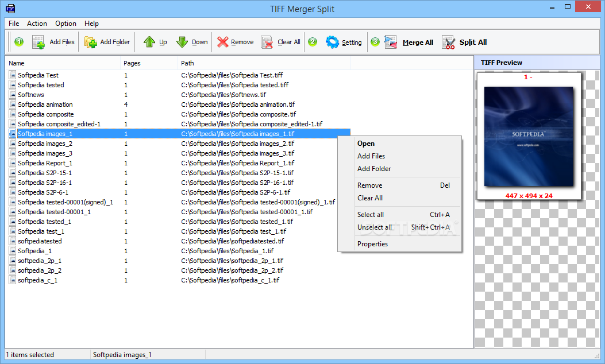Click the Setting button label
The width and height of the screenshot is (605, 364).
(352, 42)
